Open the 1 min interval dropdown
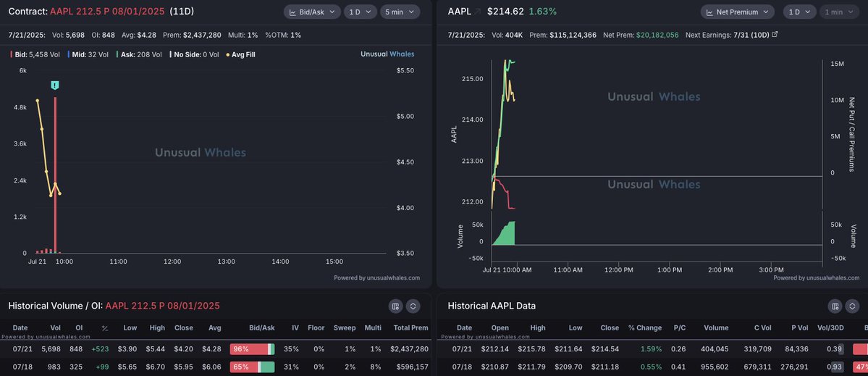868x376 pixels. 839,12
